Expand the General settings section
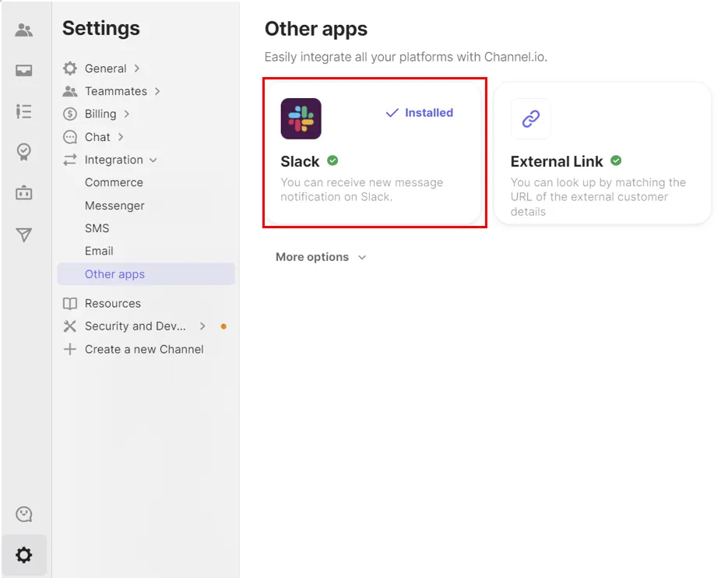This screenshot has width=728, height=578. point(105,69)
